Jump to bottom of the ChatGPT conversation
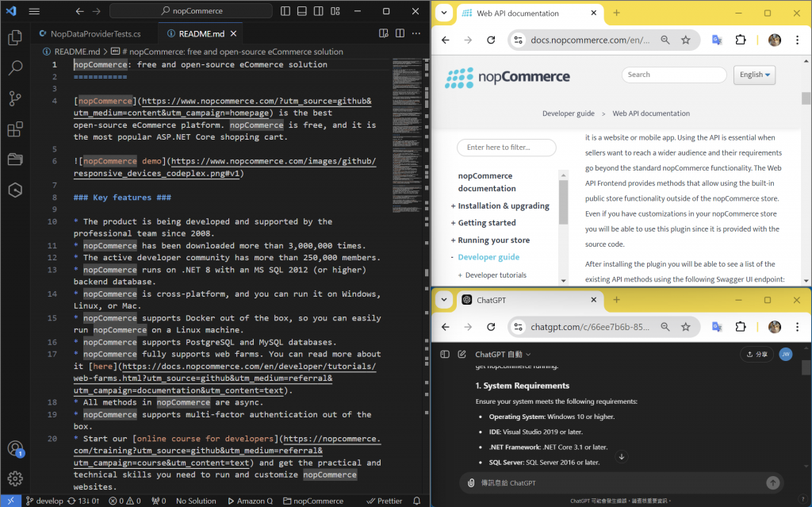 [x=622, y=457]
